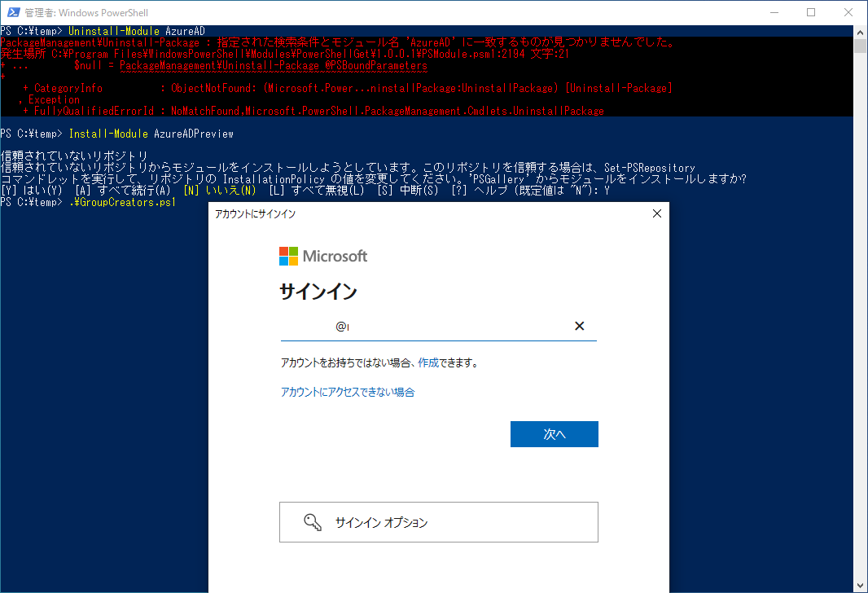Click the 'FullyQualifiedErrorId' error line
This screenshot has width=868, height=593.
[x=313, y=111]
